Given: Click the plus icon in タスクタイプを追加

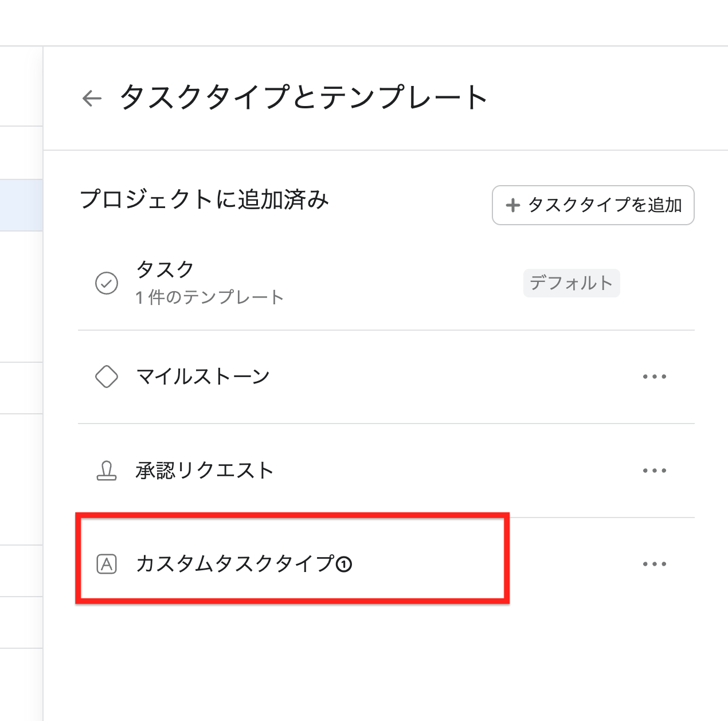Looking at the screenshot, I should click(x=512, y=205).
